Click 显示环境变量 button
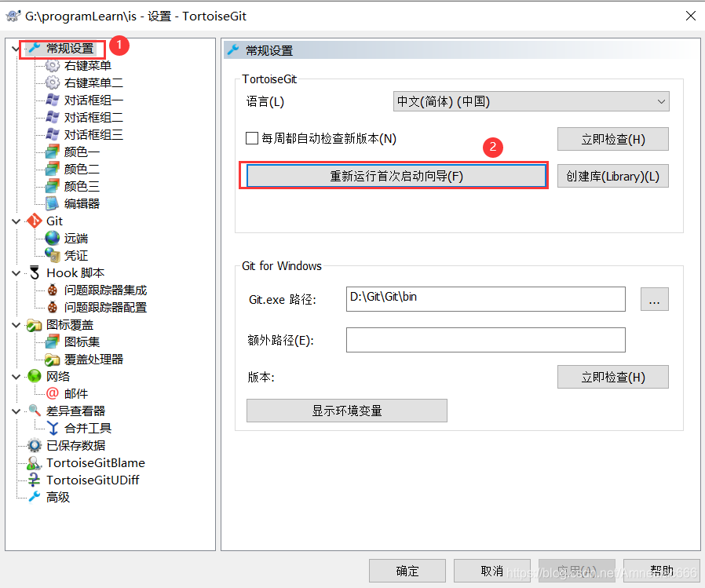Screen dimensions: 705x588 pos(347,411)
